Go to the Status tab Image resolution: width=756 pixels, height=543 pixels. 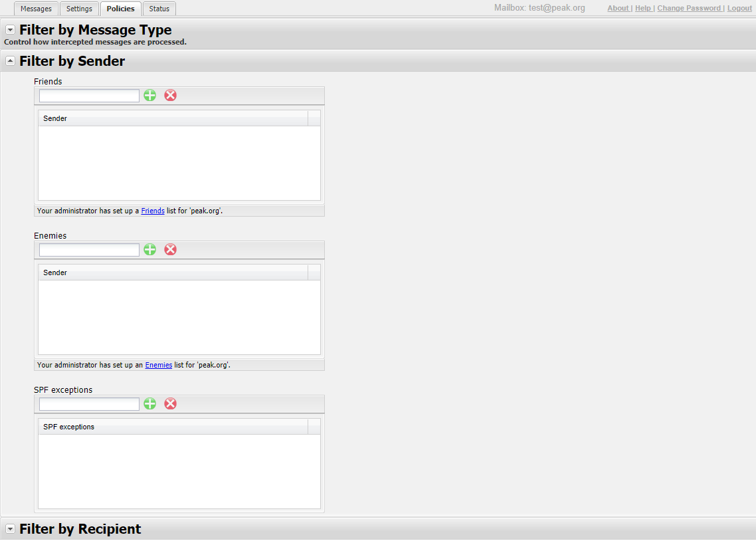pos(159,9)
